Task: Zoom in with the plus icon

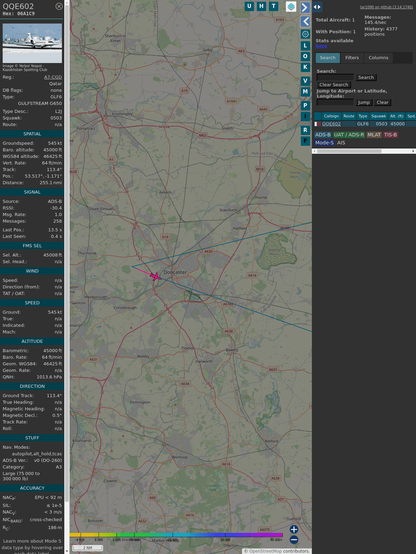Action: [294, 529]
